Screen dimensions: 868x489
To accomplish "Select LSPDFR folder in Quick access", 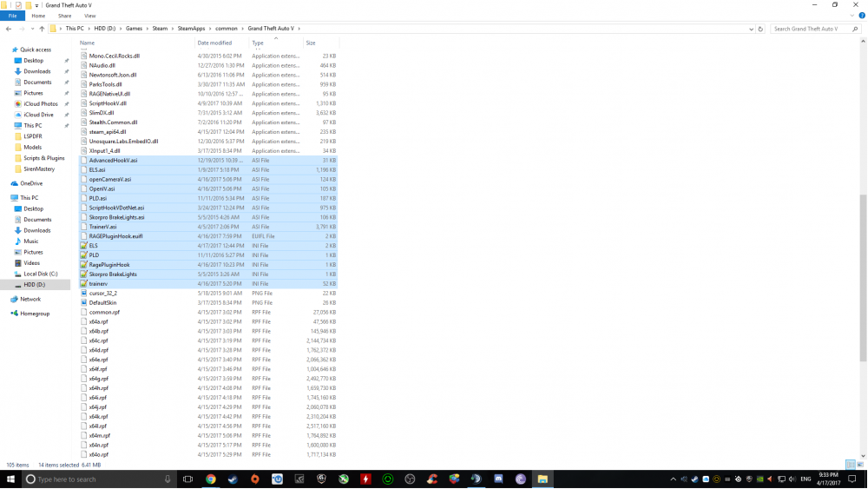I will pos(33,136).
